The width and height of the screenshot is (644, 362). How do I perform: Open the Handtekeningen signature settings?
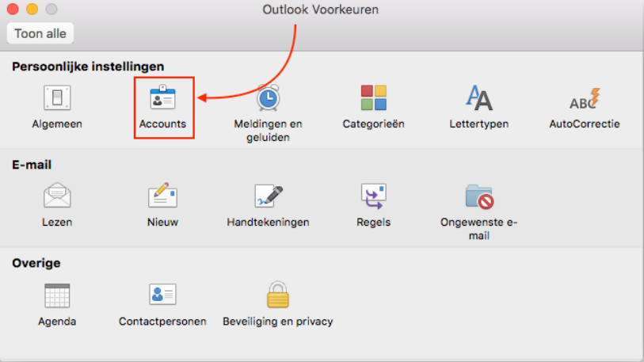click(268, 196)
